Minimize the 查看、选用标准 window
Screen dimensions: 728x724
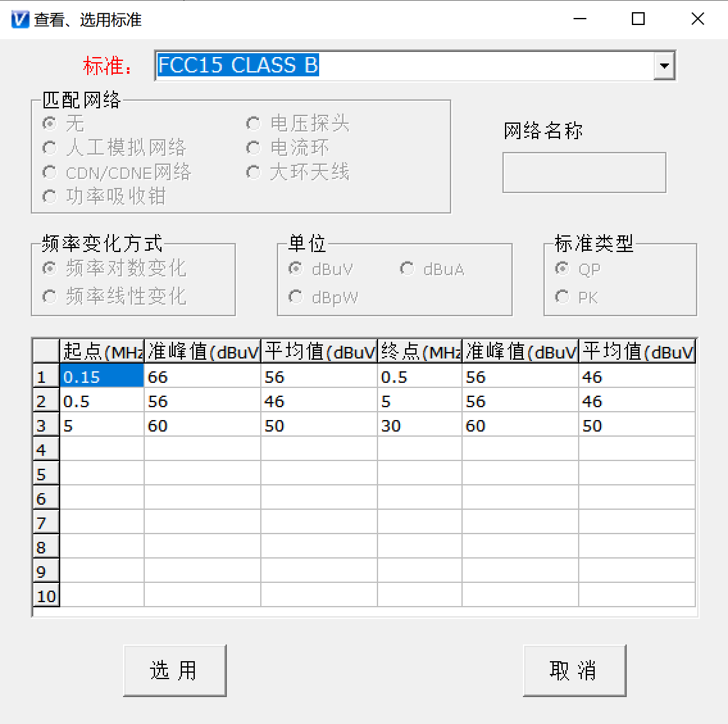[580, 19]
